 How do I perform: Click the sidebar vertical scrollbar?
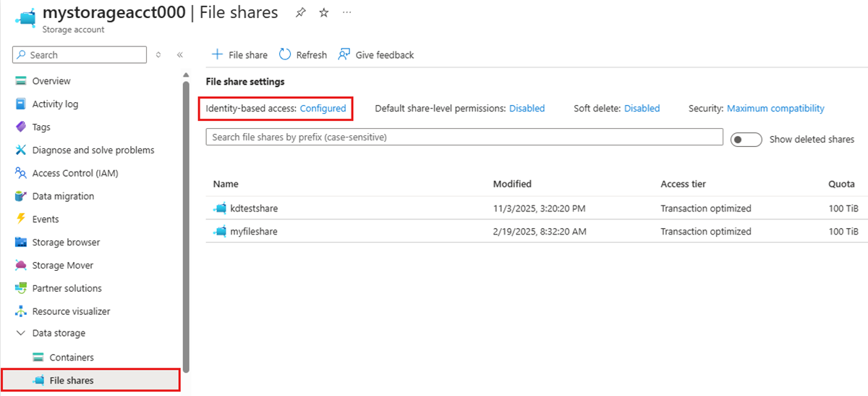(186, 217)
